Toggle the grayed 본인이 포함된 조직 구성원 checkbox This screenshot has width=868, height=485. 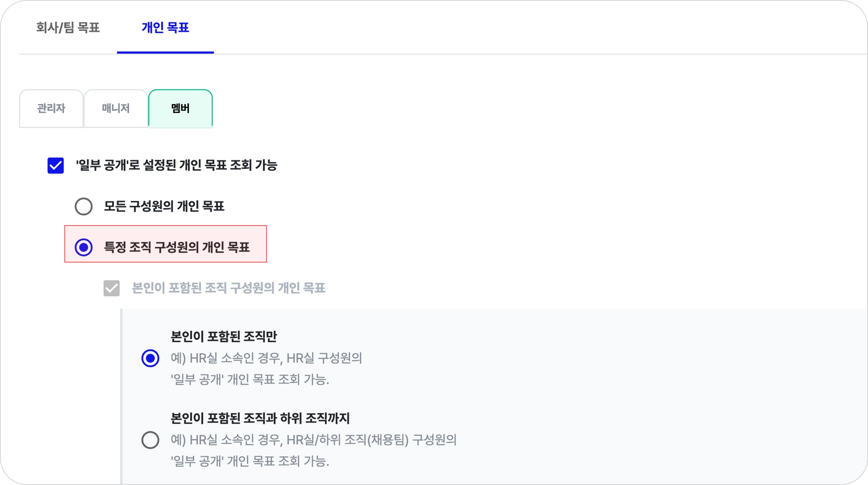click(x=112, y=288)
